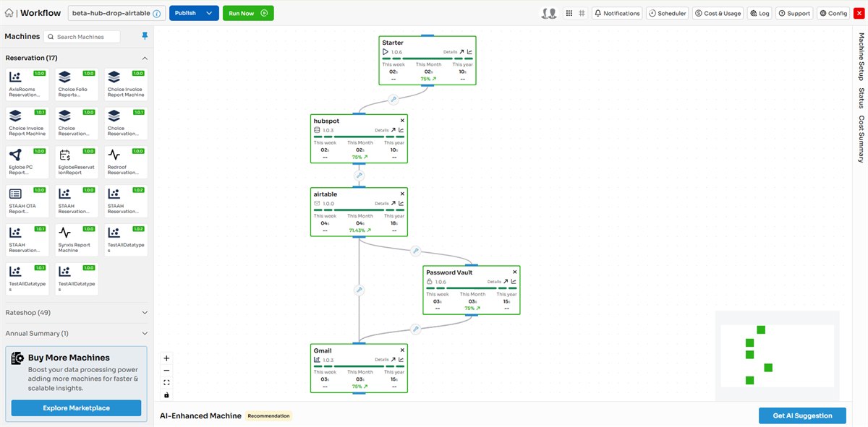Select the Redroof Reservation machine icon
This screenshot has width=868, height=427.
click(114, 154)
